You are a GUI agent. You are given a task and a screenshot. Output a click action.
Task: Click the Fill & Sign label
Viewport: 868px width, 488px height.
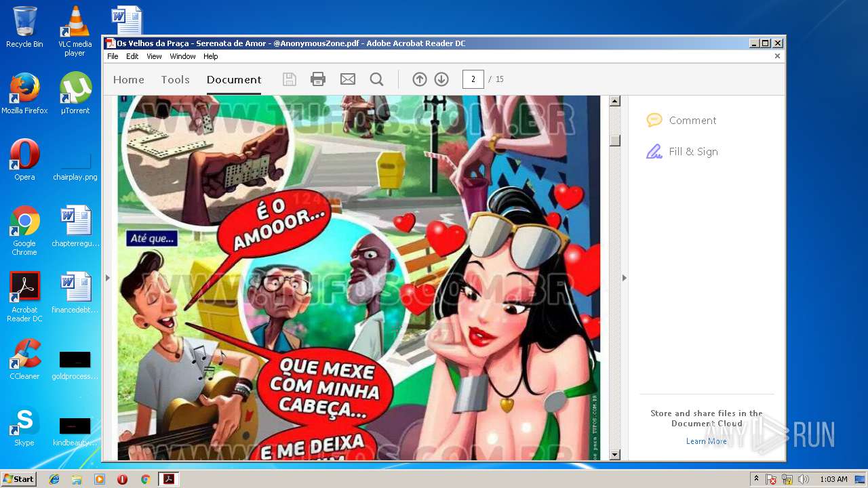click(693, 152)
